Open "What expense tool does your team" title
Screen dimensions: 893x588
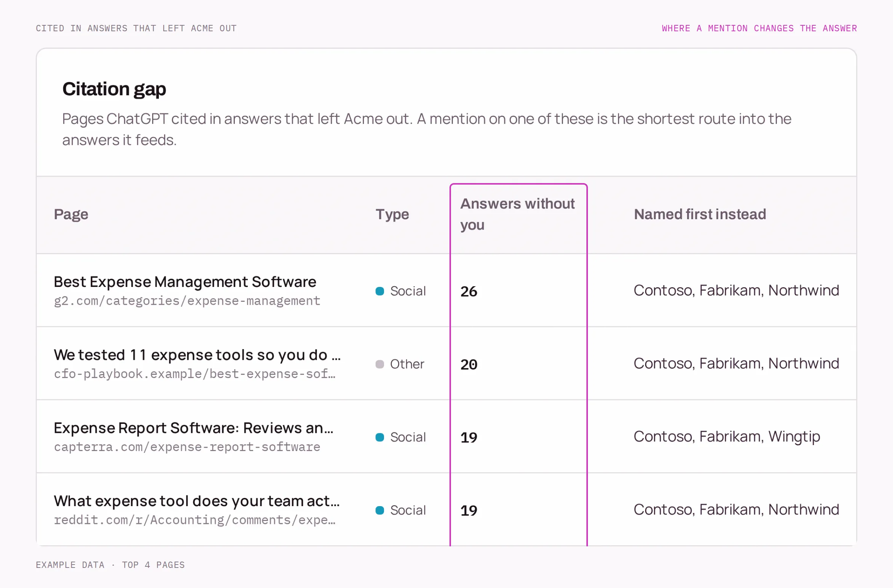[x=196, y=501]
